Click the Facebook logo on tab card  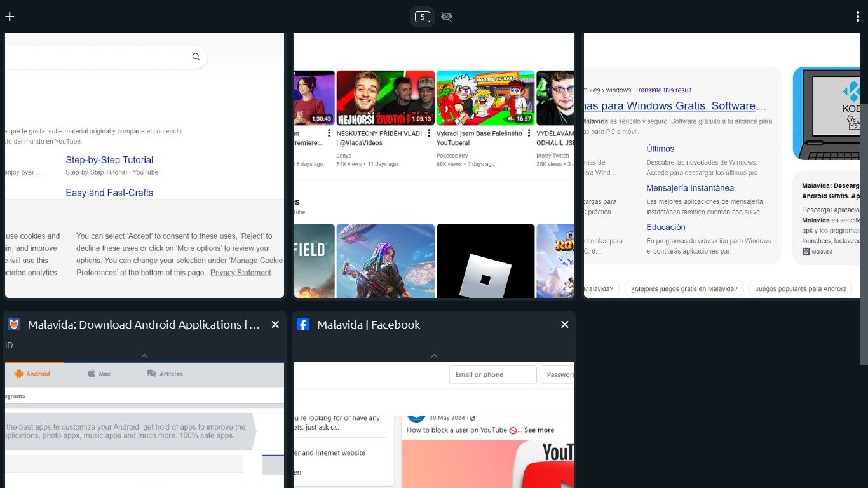[303, 325]
